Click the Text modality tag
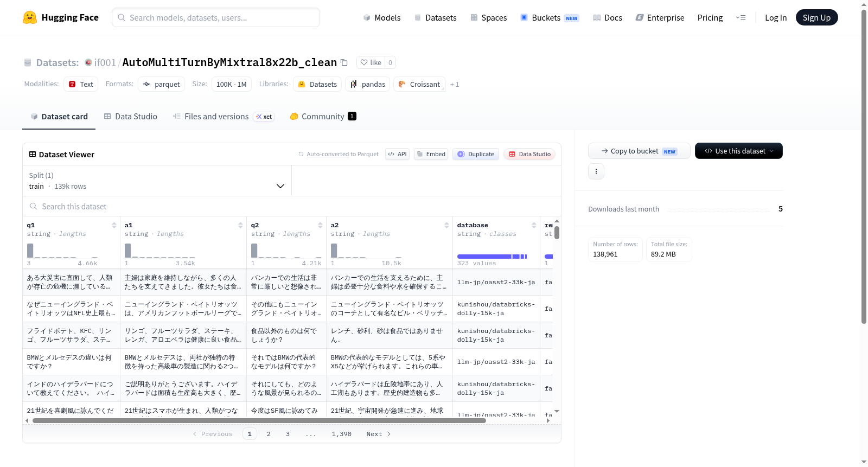868x467 pixels. (x=81, y=84)
